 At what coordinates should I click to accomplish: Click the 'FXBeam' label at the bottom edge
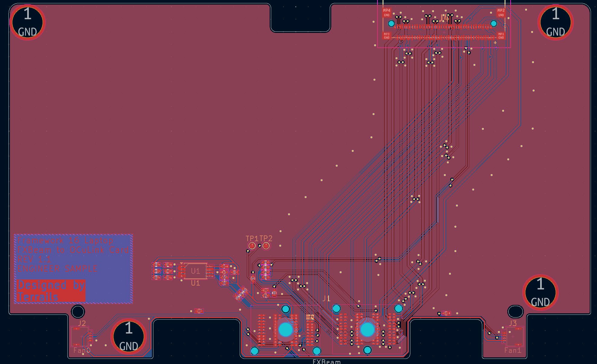(x=326, y=362)
